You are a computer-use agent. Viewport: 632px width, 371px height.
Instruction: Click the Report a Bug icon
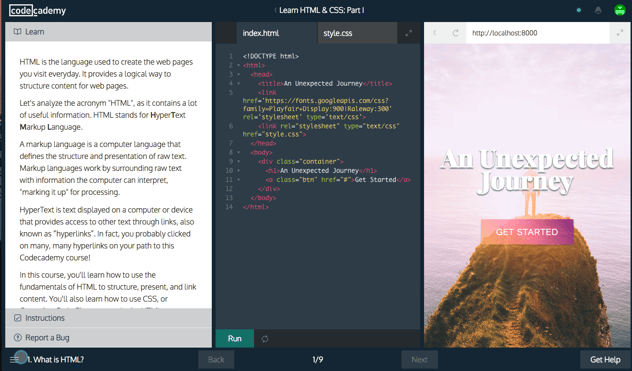(x=18, y=338)
